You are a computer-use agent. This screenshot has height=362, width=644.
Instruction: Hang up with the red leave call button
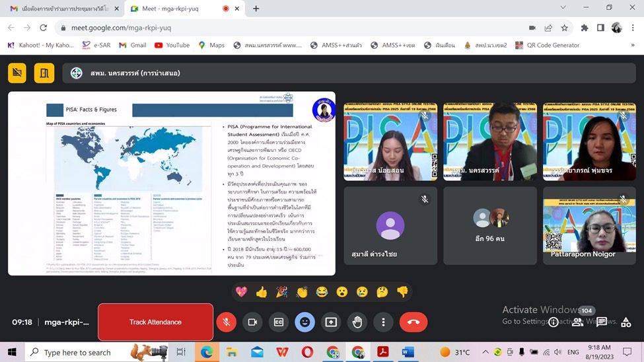[413, 322]
